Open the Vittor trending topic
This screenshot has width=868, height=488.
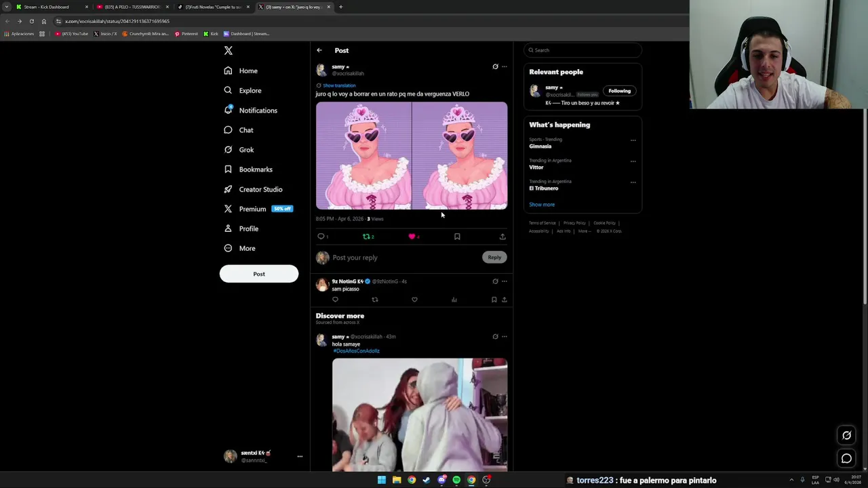536,167
